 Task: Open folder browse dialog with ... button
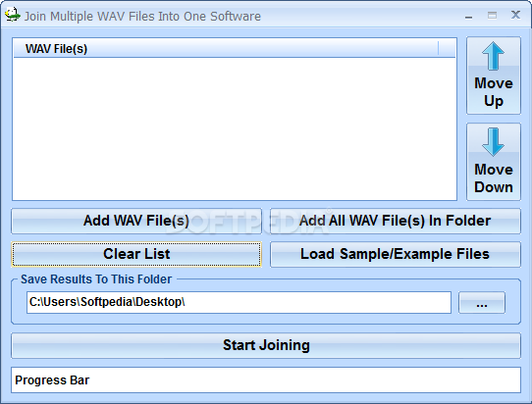pyautogui.click(x=482, y=302)
